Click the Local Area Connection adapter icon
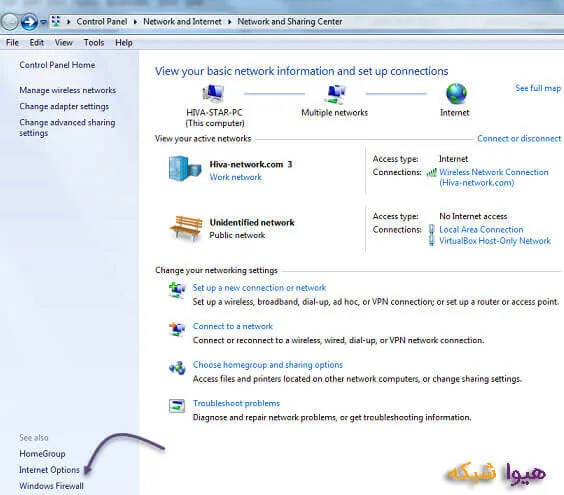 [x=432, y=229]
